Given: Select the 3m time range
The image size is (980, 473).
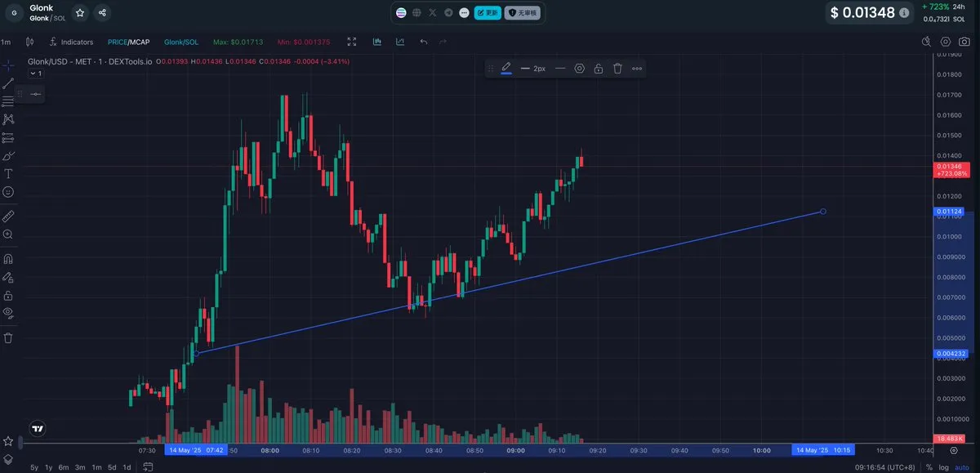Looking at the screenshot, I should point(80,467).
